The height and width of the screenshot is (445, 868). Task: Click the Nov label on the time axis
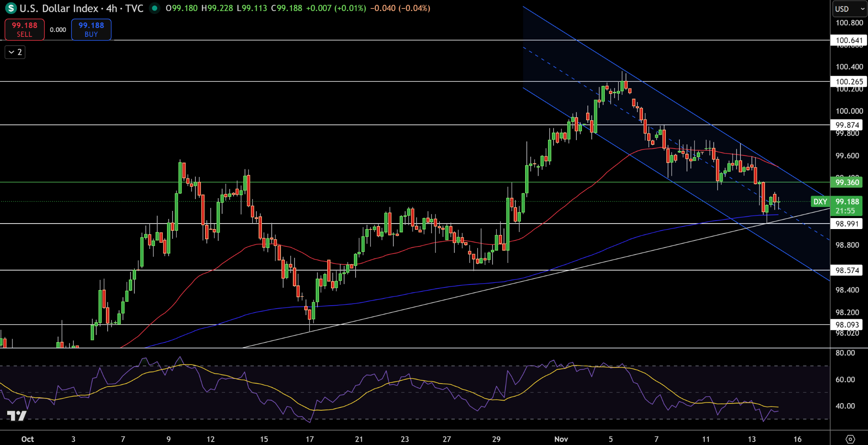pyautogui.click(x=561, y=439)
